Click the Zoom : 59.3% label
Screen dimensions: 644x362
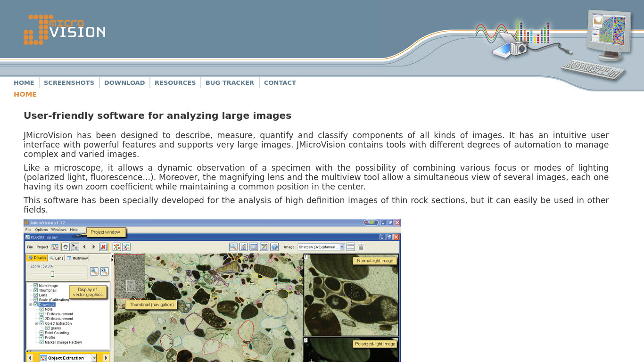41,266
